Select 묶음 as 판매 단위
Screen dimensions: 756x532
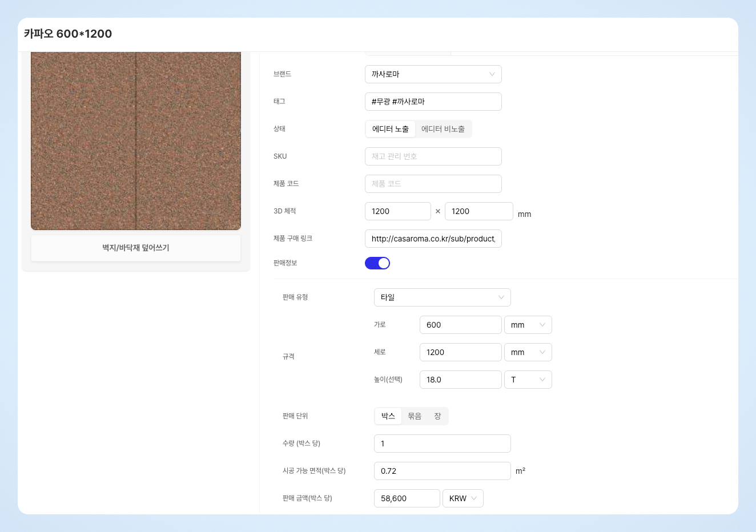pyautogui.click(x=415, y=416)
